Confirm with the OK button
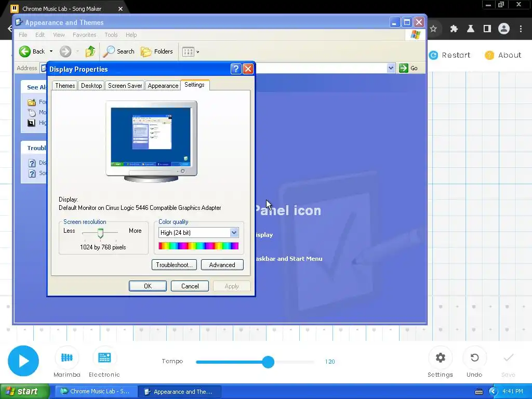532x399 pixels. (x=148, y=286)
